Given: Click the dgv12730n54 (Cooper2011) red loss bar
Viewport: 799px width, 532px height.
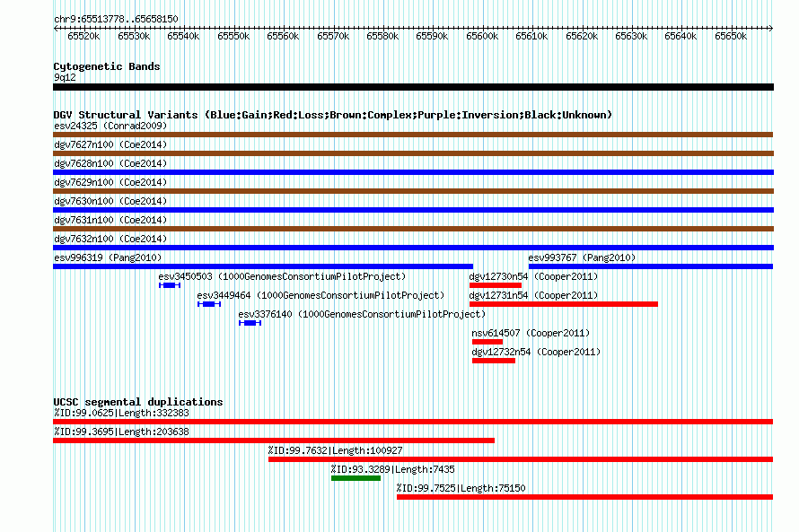Looking at the screenshot, I should point(496,285).
